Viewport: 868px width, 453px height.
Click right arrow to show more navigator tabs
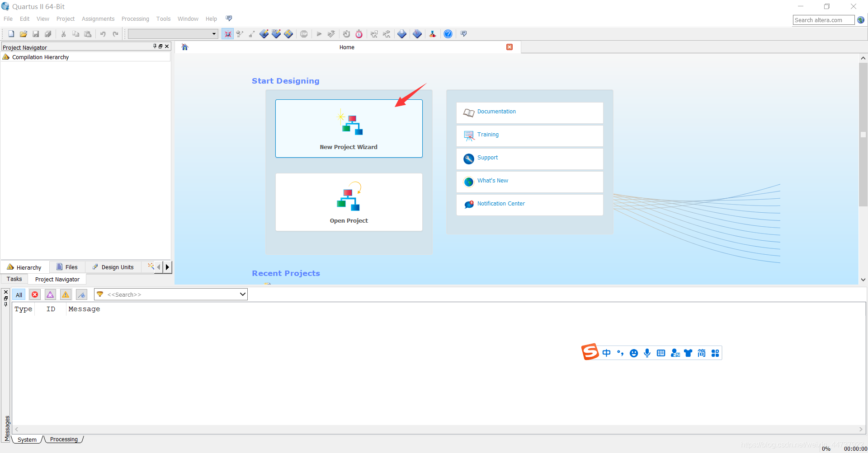tap(167, 267)
